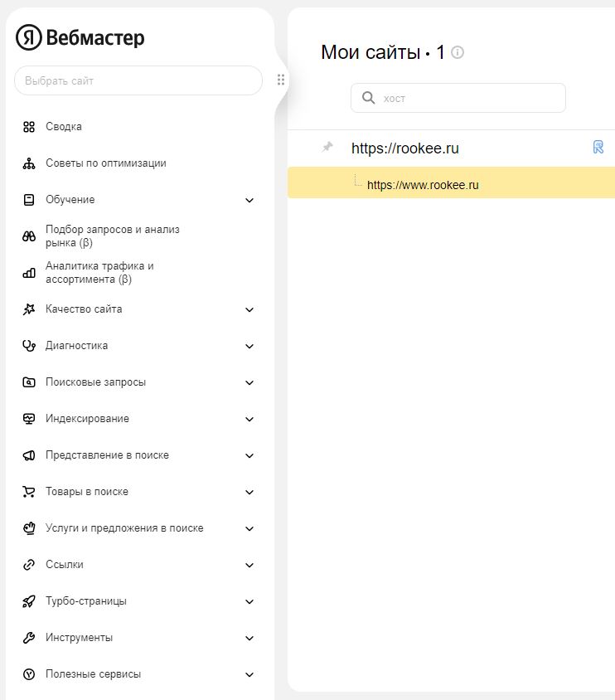Viewport: 615px width, 700px height.
Task: Click the magnifier icon in the host search
Action: coord(369,98)
